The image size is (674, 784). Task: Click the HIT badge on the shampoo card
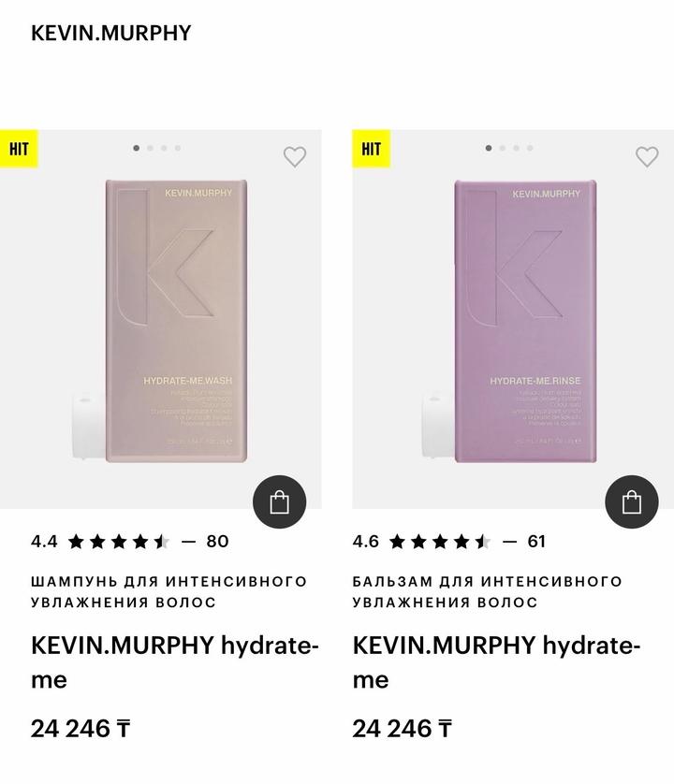click(19, 149)
